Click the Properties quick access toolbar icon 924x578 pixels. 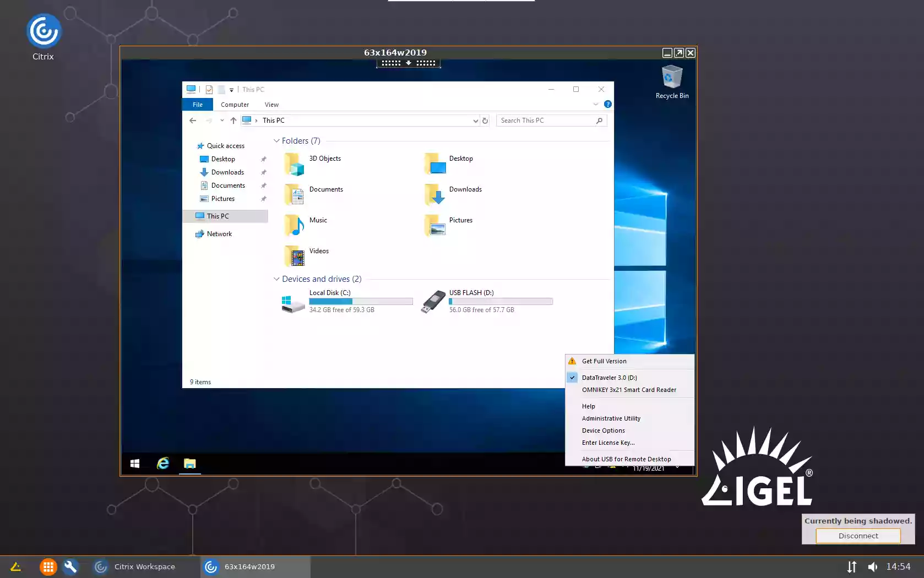209,89
